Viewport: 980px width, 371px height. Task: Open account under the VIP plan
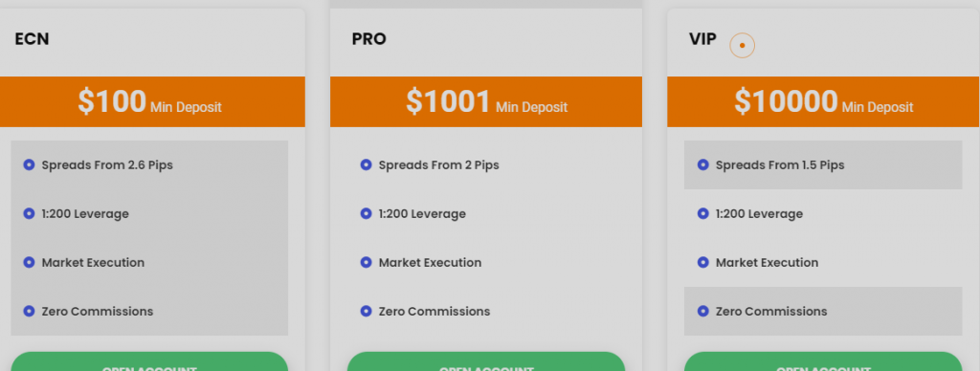[823, 361]
